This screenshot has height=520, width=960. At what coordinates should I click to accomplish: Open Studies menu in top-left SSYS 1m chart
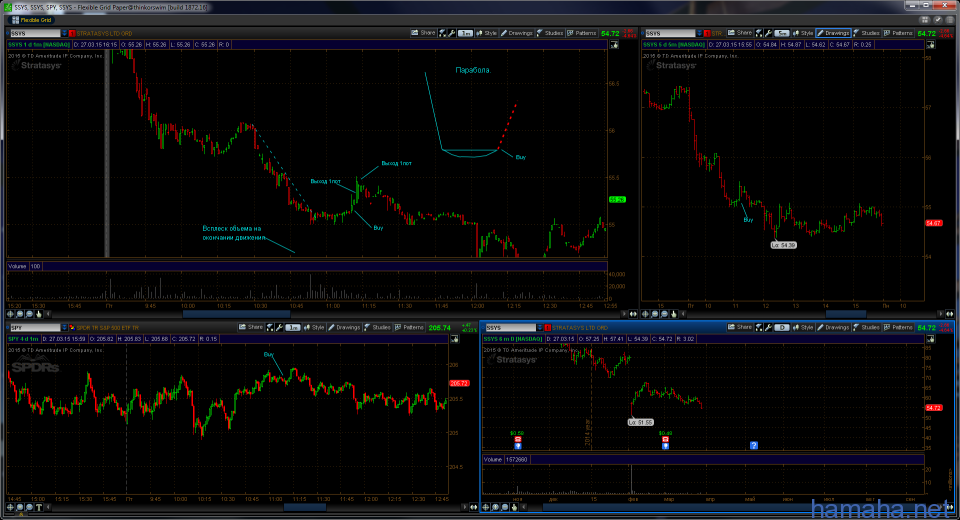tap(550, 33)
